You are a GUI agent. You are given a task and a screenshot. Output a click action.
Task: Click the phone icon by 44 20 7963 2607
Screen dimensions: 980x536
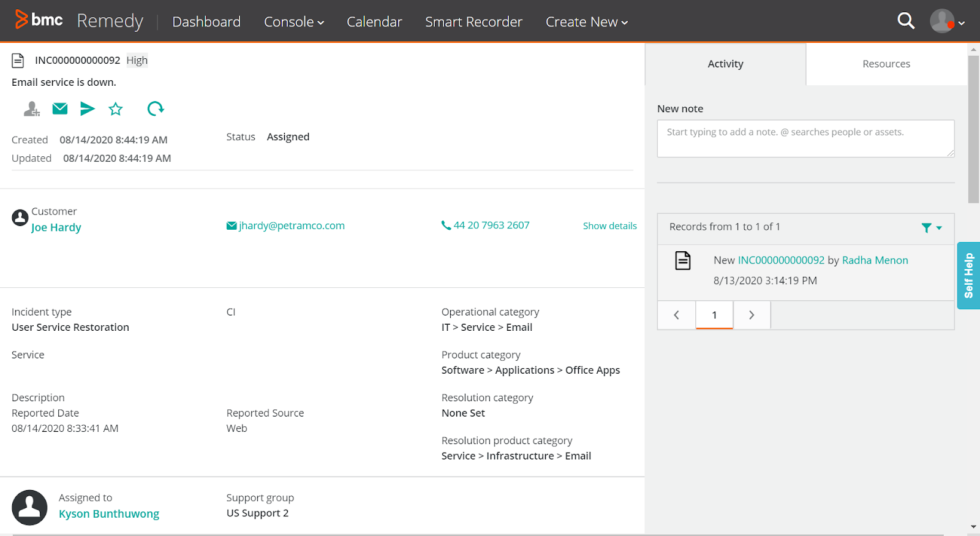(x=446, y=225)
